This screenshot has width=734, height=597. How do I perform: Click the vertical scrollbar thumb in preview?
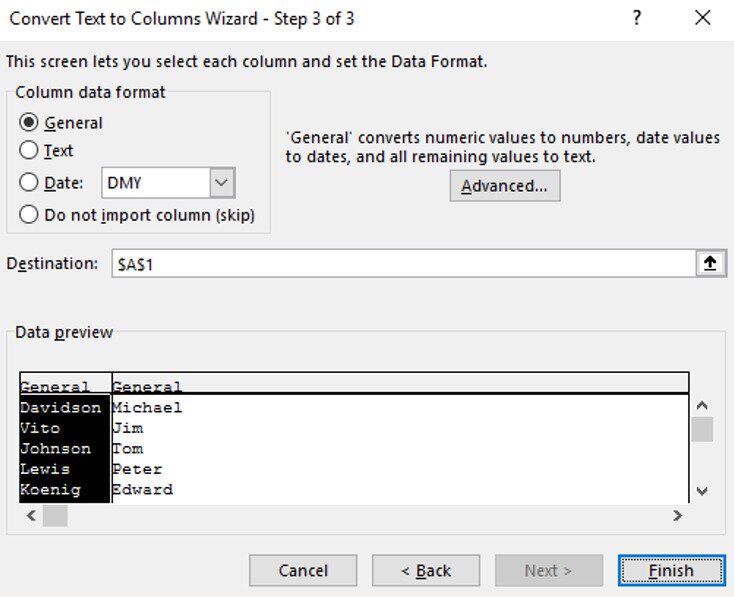(x=702, y=430)
